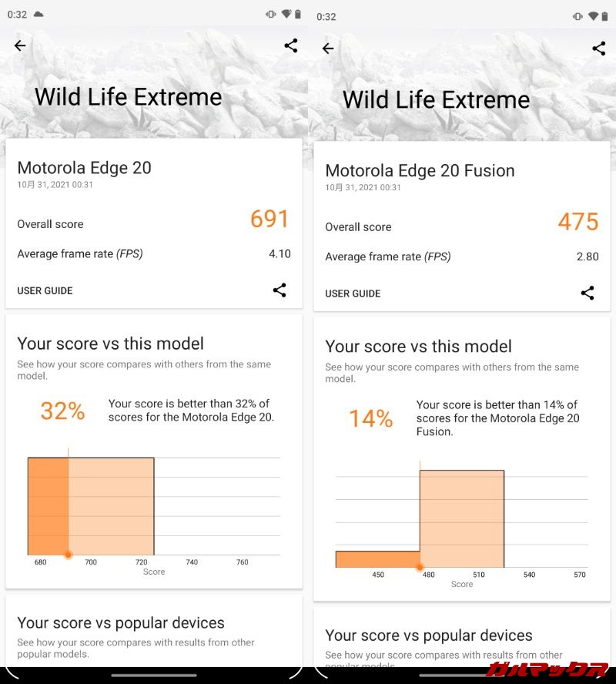Screen dimensions: 616x684
Task: Tap vibrate icon in right status bar
Action: point(577,16)
